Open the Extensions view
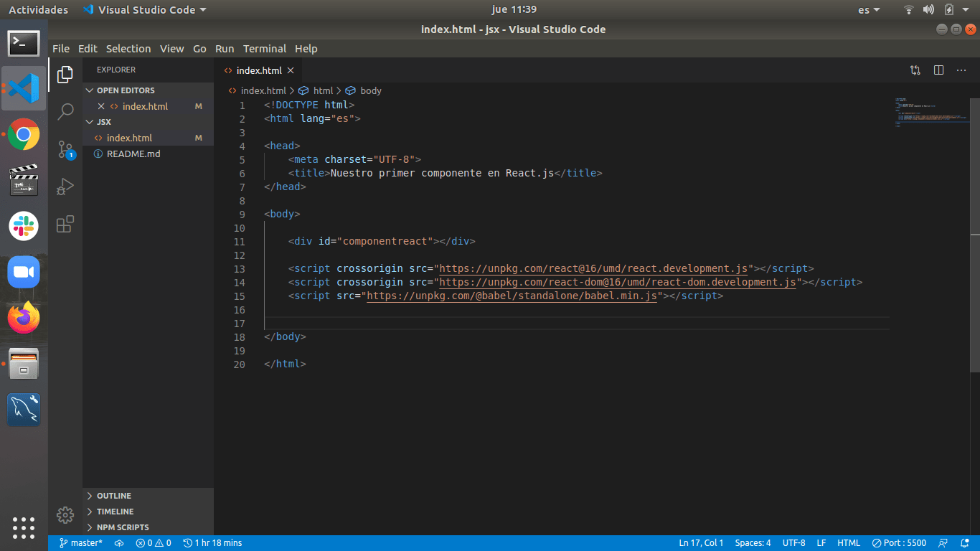980x551 pixels. tap(65, 224)
